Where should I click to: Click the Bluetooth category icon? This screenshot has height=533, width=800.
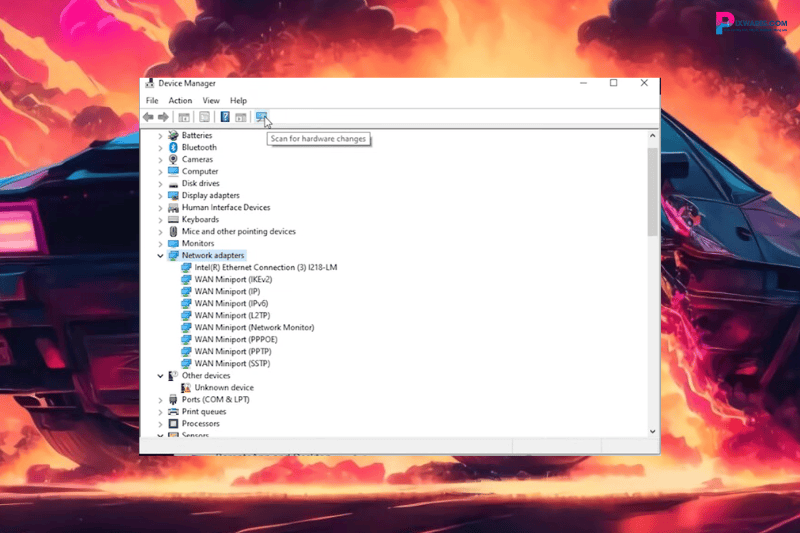coord(173,147)
